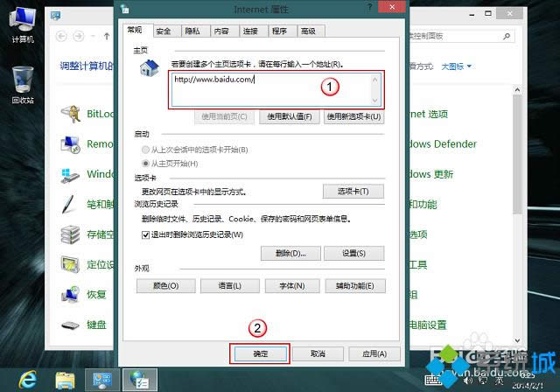Open the 计算机 desktop icon
This screenshot has width=560, height=392.
(23, 25)
